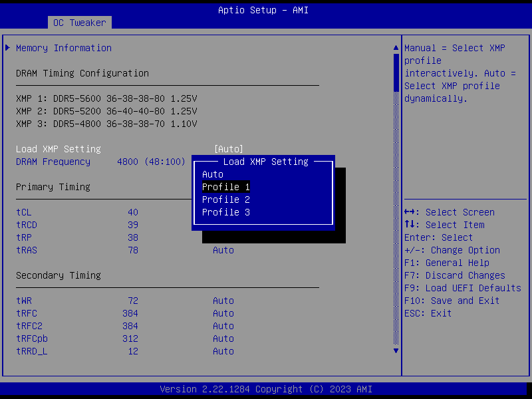Image resolution: width=532 pixels, height=399 pixels.
Task: Click the DRAM Timing Configuration heading
Action: pyautogui.click(x=82, y=73)
